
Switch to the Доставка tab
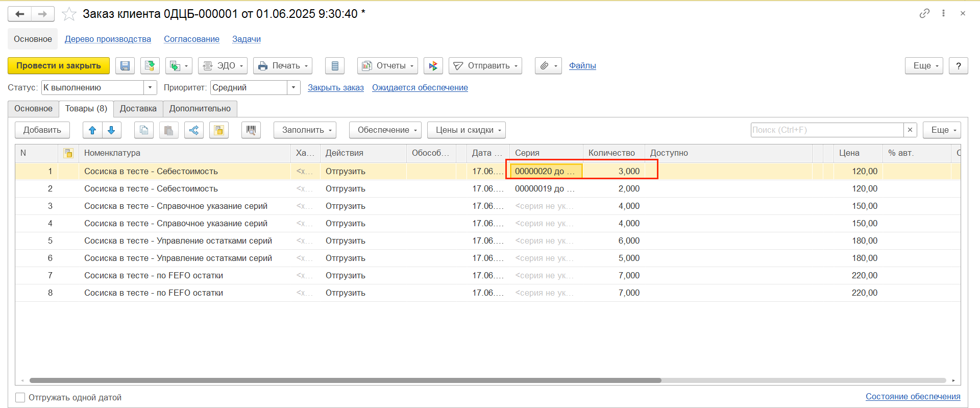[138, 109]
